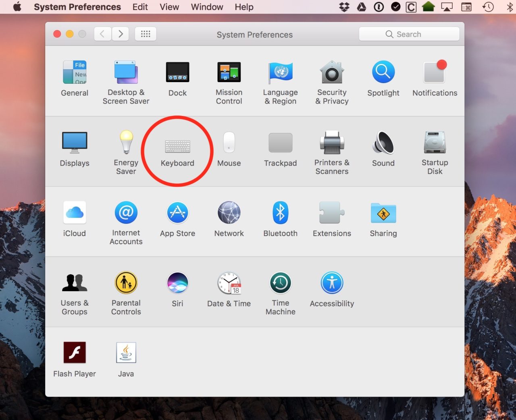
Task: Open Parental Controls settings
Action: pyautogui.click(x=126, y=293)
